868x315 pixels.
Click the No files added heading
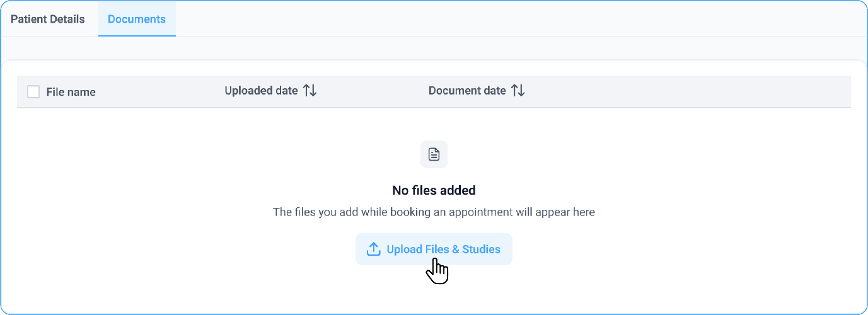tap(434, 190)
